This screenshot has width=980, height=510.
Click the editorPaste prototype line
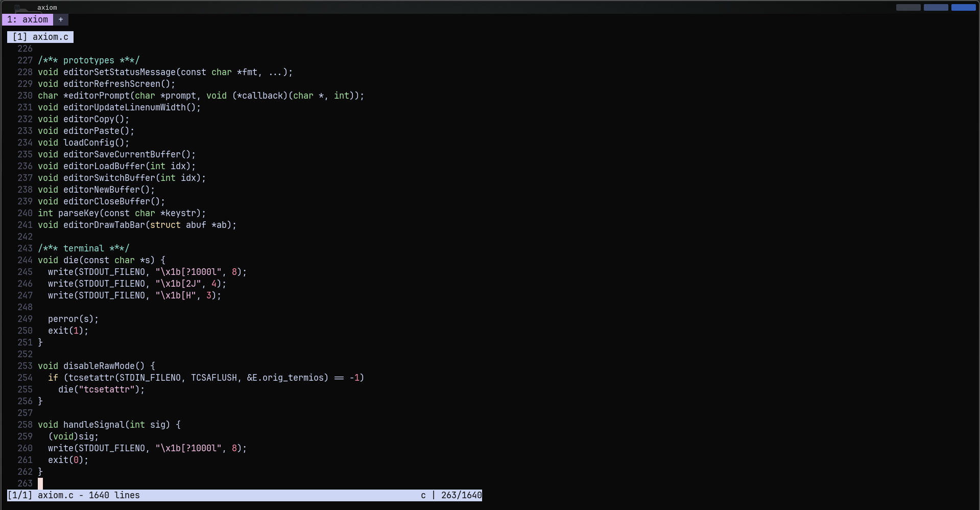(86, 131)
